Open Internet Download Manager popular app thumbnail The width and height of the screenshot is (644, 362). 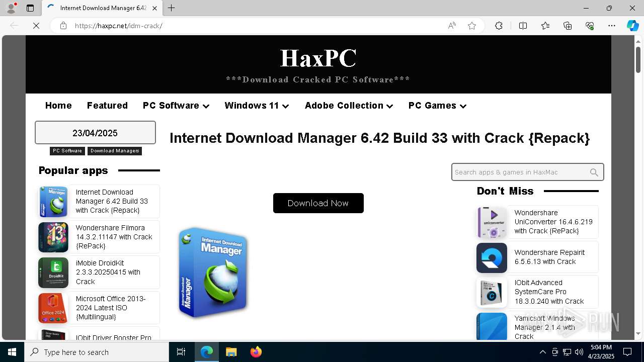(x=53, y=202)
